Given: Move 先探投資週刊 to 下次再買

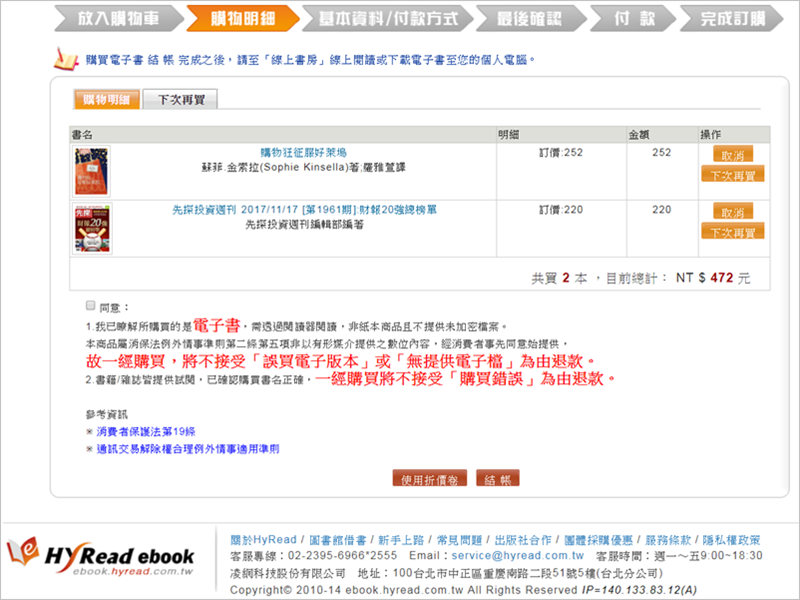Looking at the screenshot, I should 732,231.
